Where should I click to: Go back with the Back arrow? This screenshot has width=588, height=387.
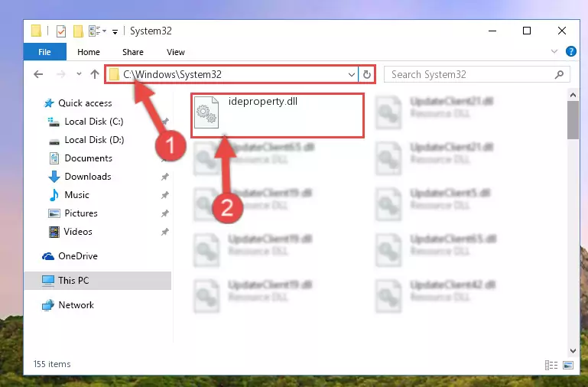pyautogui.click(x=38, y=74)
